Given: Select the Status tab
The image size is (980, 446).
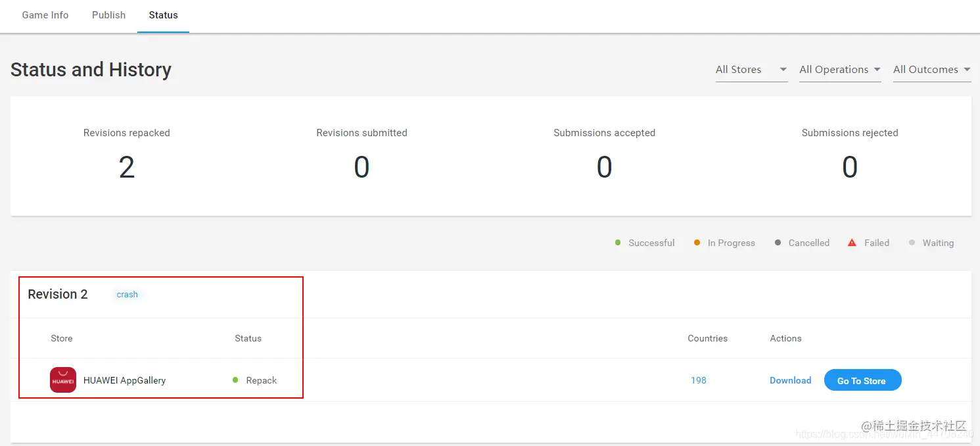Looking at the screenshot, I should 163,15.
